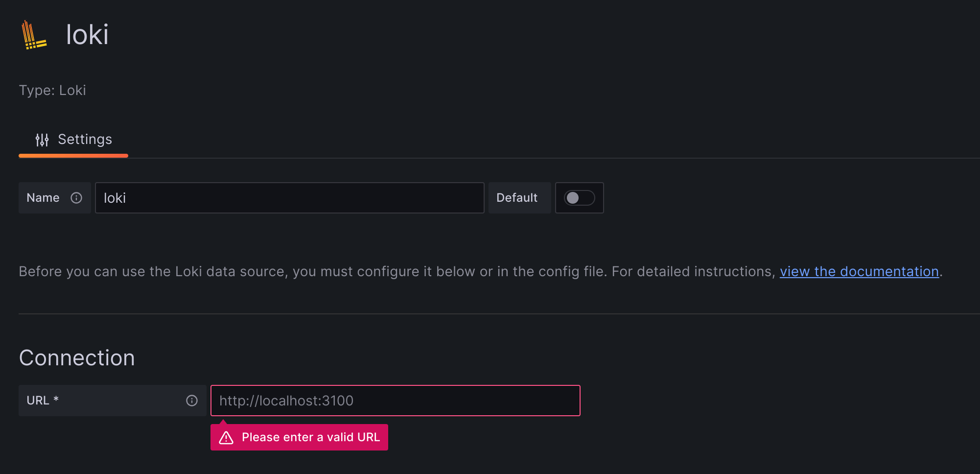Click the Default toggle knob
The width and height of the screenshot is (980, 474).
pyautogui.click(x=574, y=198)
